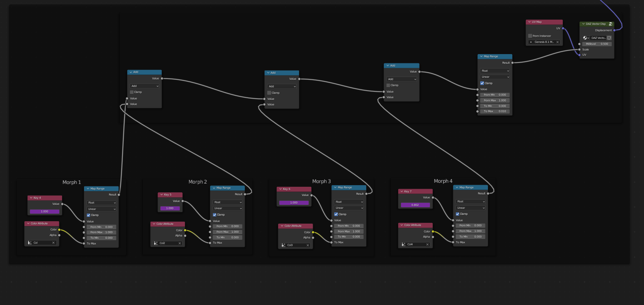Open the Linear dropdown in the Map Range feeding DAZ Vector Disp
644x305 pixels.
click(495, 77)
